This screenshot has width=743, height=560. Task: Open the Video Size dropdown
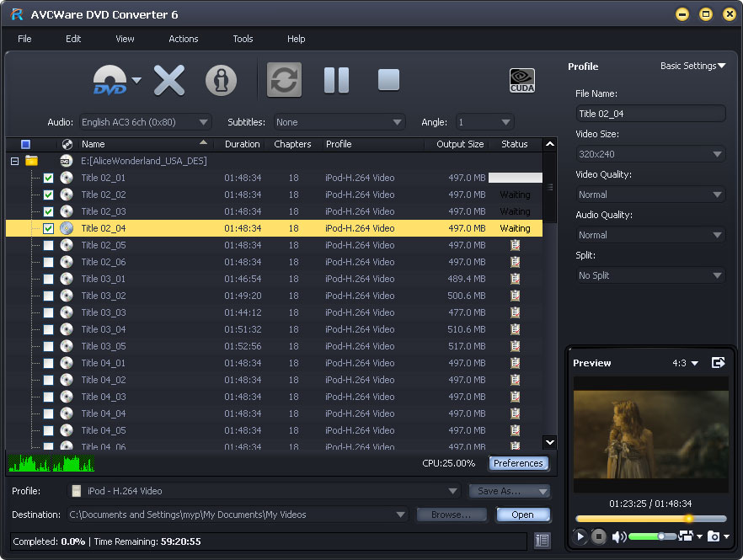point(650,153)
